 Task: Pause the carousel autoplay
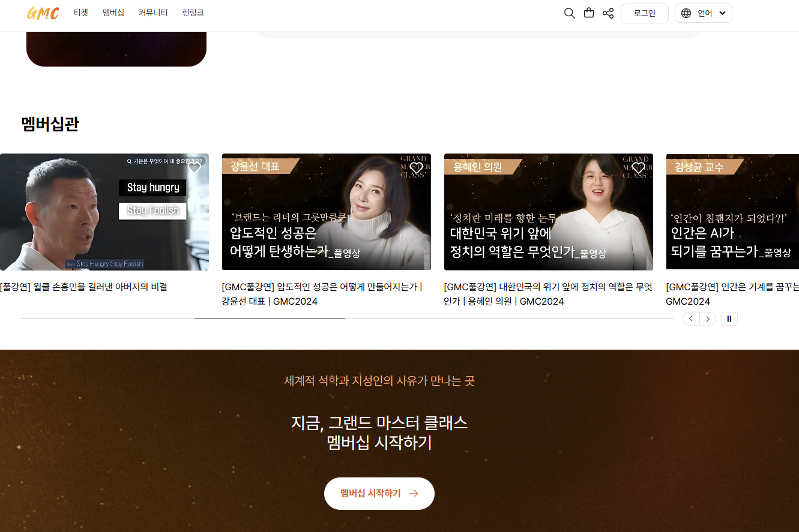click(x=729, y=319)
